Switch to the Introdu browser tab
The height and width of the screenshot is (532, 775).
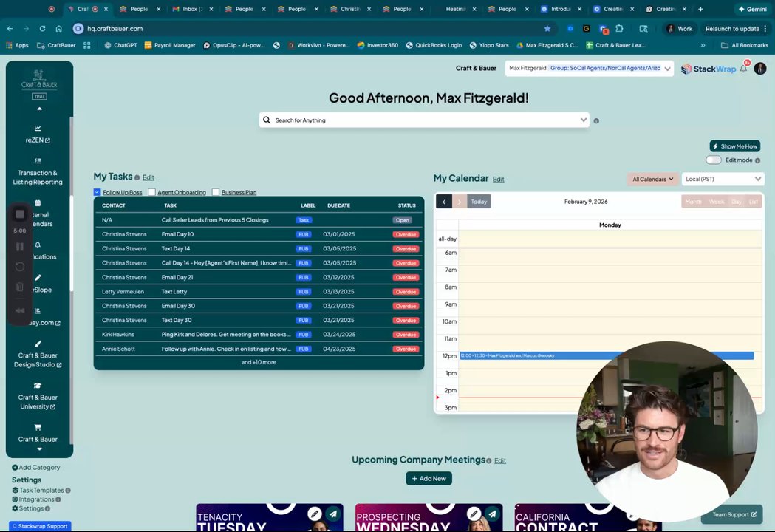click(x=561, y=9)
